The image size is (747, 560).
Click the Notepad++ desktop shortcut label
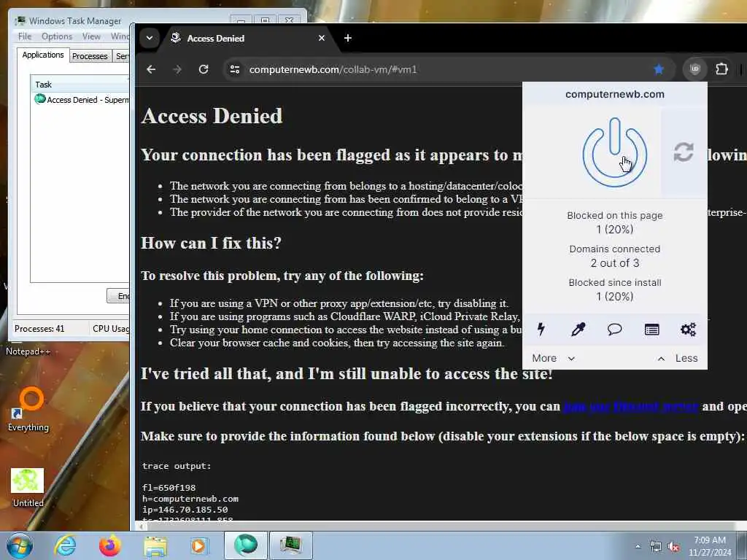28,351
